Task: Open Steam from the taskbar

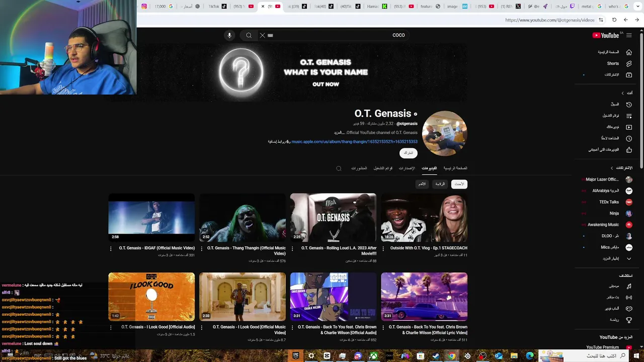Action: [436, 356]
